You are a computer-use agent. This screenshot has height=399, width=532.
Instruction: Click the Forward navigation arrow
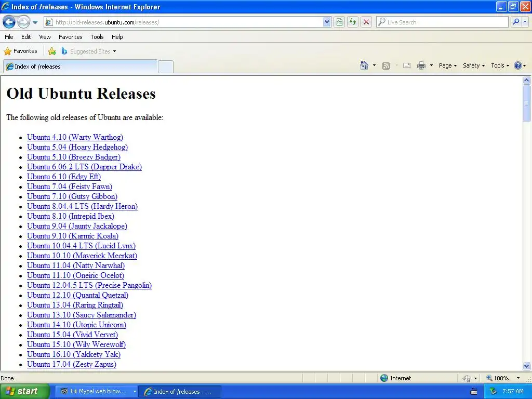[x=23, y=22]
